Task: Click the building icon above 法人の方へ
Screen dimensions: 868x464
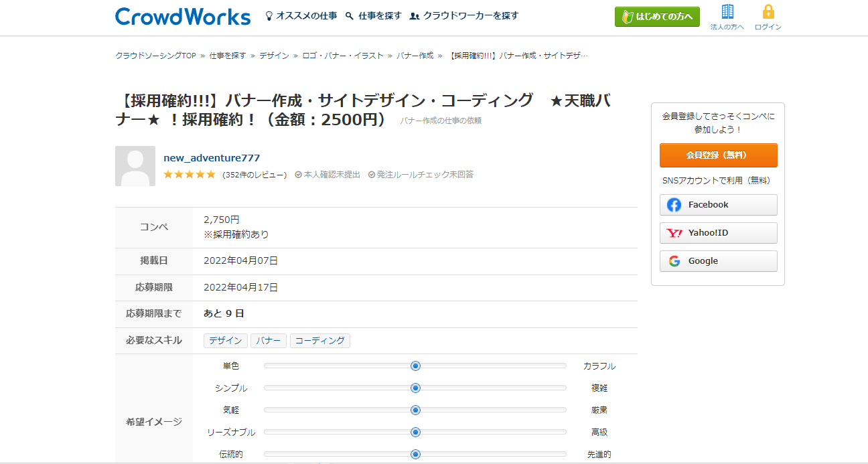Action: [x=727, y=12]
